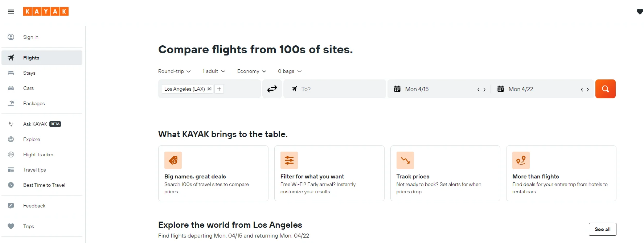Viewport: 644px width, 243px height.
Task: Click the Filter for what you want sliders icon
Action: point(289,160)
